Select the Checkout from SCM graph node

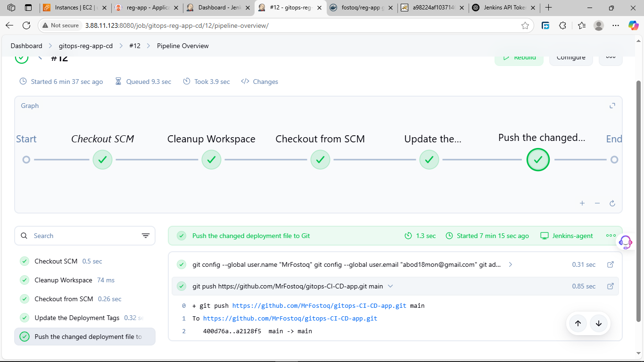click(320, 160)
